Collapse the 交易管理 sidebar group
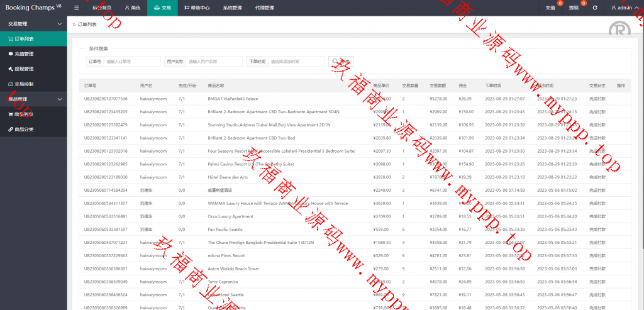 coord(60,23)
